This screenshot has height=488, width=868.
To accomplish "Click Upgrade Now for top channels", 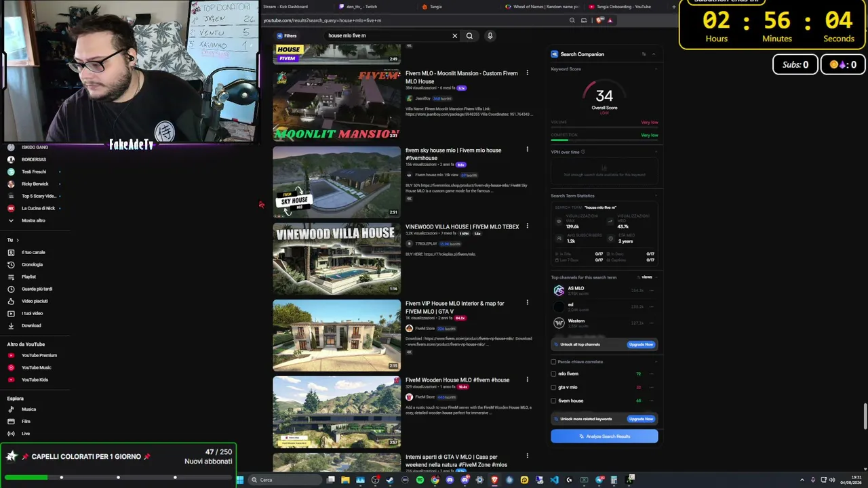I will (x=641, y=344).
